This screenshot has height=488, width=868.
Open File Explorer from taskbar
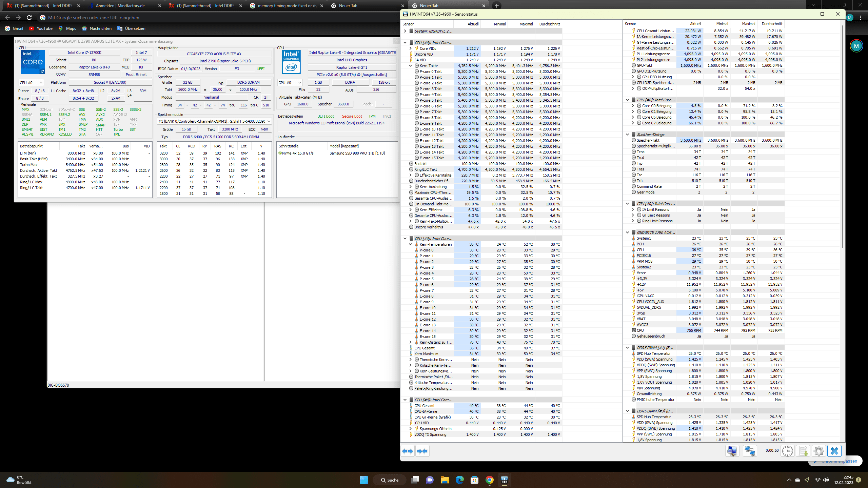(x=445, y=480)
